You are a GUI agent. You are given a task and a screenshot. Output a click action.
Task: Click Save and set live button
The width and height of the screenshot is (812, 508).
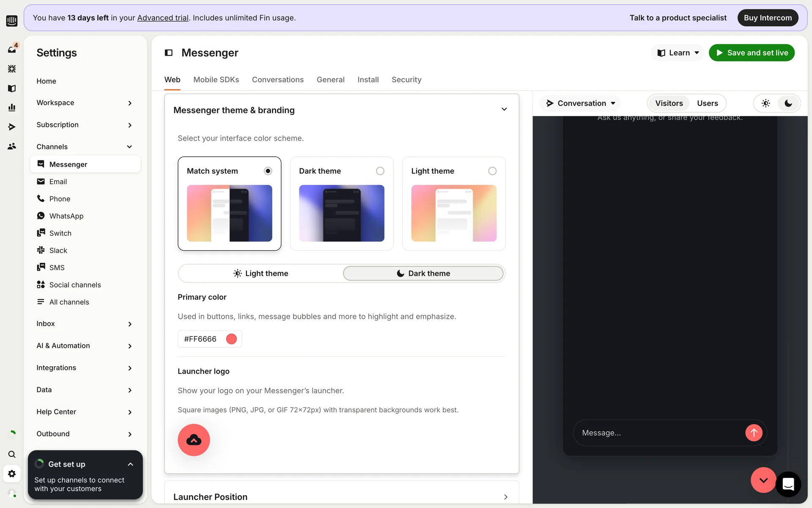tap(752, 53)
